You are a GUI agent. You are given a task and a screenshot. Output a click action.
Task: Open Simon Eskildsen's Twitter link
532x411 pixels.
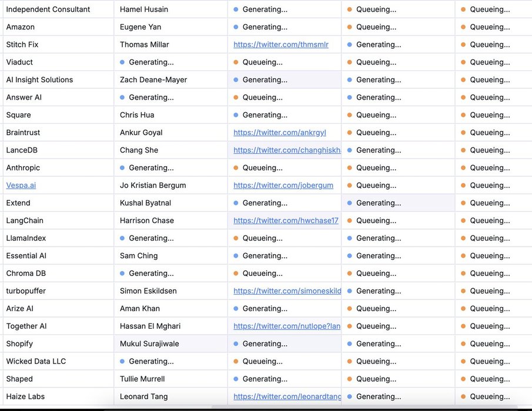(x=286, y=291)
